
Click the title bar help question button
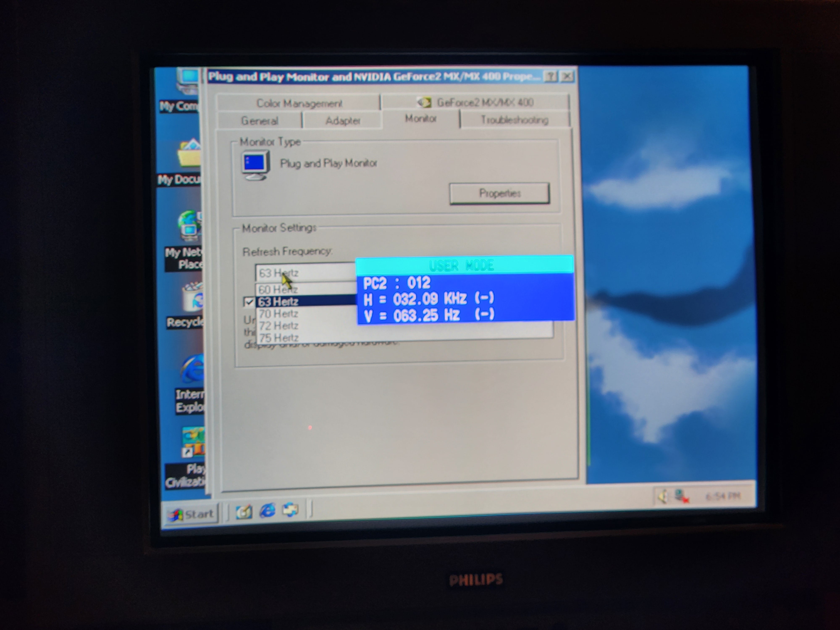pos(550,77)
